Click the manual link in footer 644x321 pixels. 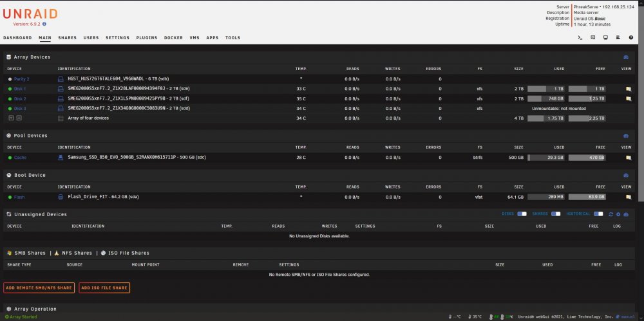(x=628, y=317)
